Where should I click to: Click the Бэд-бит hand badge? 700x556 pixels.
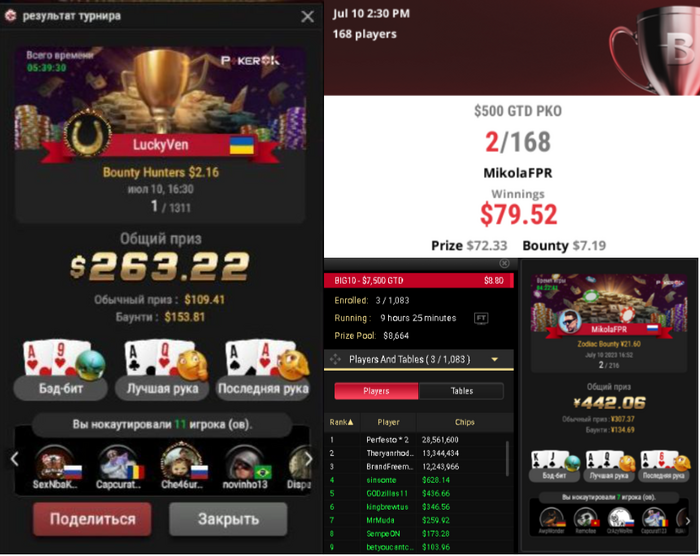[61, 388]
